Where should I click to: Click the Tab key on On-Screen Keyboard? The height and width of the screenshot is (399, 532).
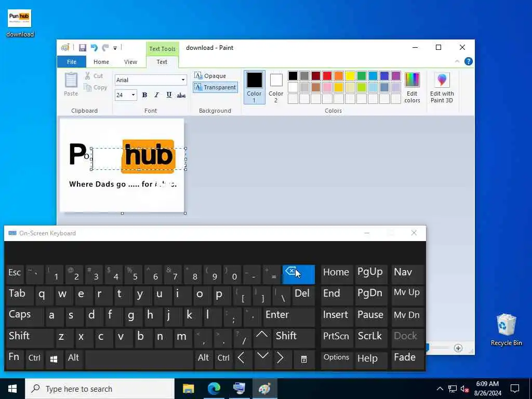20,295
